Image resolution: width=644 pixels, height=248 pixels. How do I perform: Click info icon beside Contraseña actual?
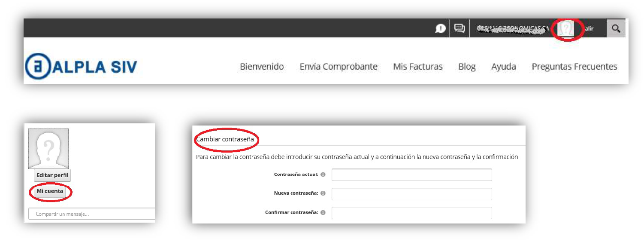coord(323,175)
